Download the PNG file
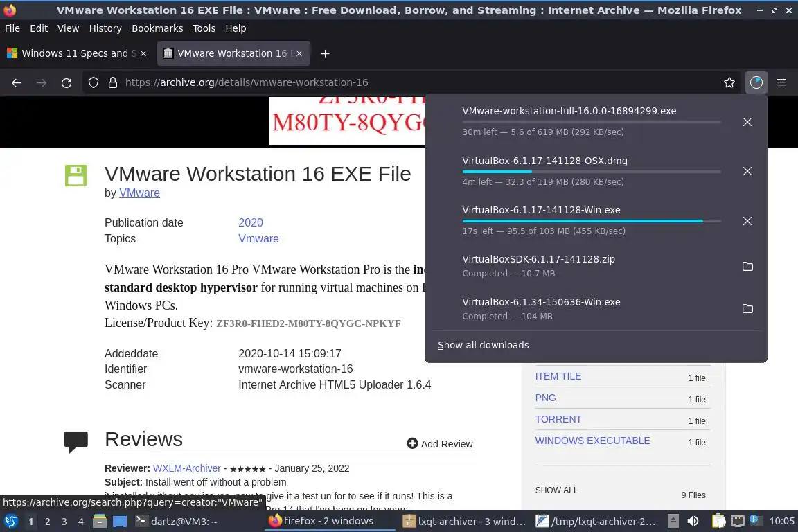 click(x=545, y=398)
